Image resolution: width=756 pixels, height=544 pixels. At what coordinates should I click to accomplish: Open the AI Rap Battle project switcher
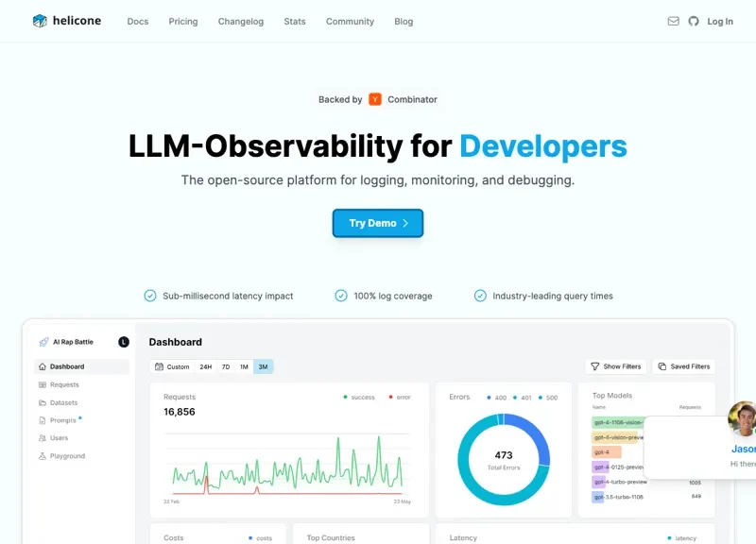tap(74, 342)
